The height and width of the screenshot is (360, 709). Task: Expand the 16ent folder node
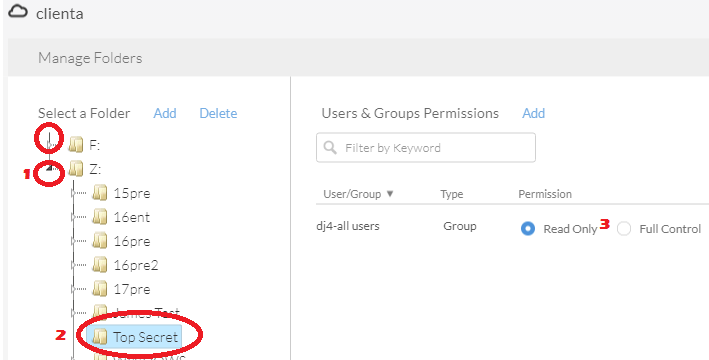(x=73, y=217)
